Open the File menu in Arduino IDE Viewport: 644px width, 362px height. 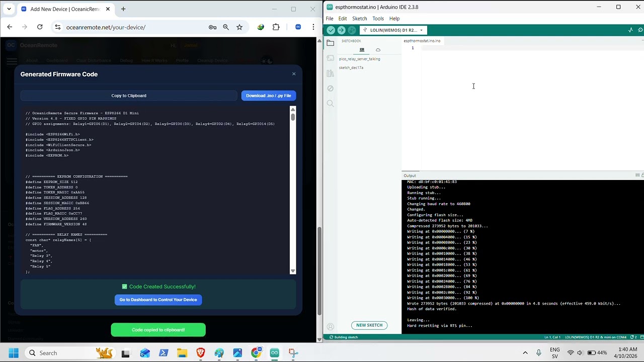[330, 19]
